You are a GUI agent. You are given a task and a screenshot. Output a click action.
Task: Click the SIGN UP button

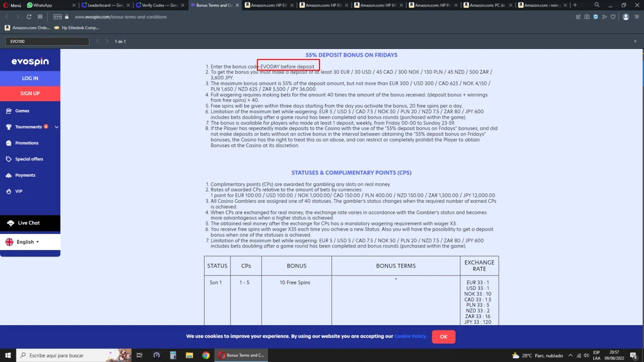point(30,94)
